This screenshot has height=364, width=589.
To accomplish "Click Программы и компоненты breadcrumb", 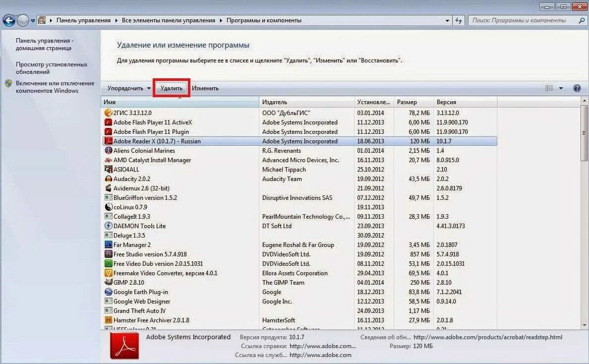I will click(264, 20).
